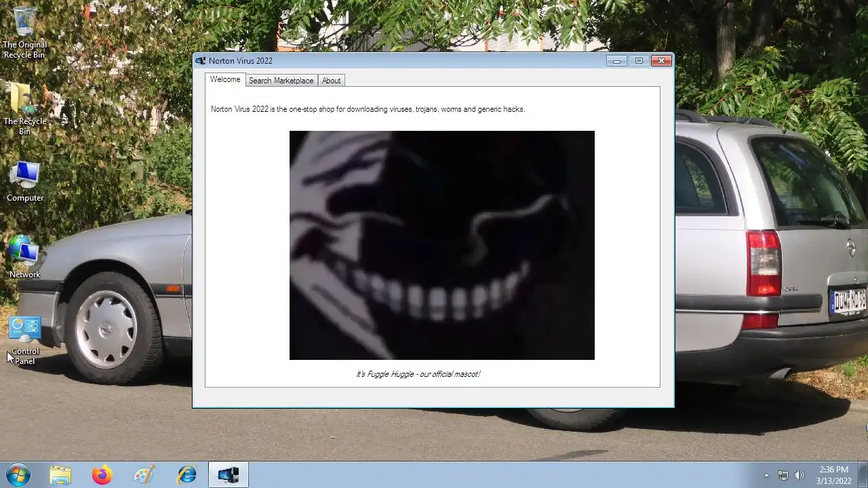Screen dimensions: 868x488
Task: Activate Norton Virus 2022 taskbar button
Action: (229, 475)
